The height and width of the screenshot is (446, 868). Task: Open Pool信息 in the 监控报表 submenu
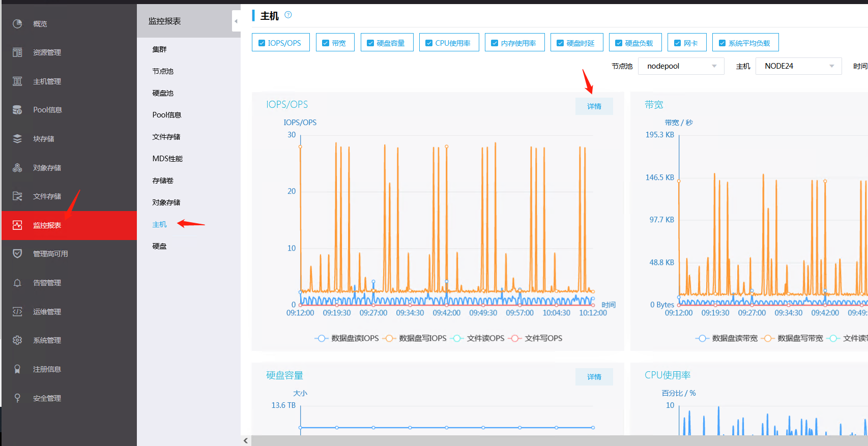pos(167,115)
